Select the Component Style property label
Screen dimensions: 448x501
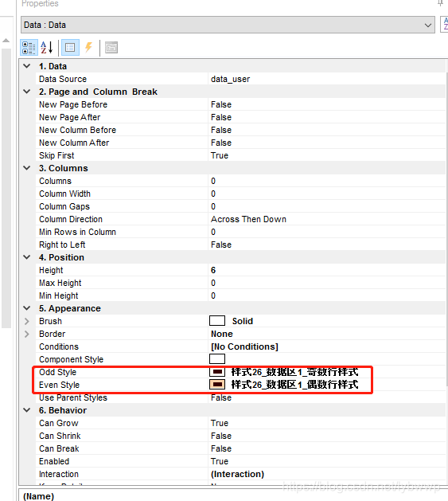[x=71, y=359]
